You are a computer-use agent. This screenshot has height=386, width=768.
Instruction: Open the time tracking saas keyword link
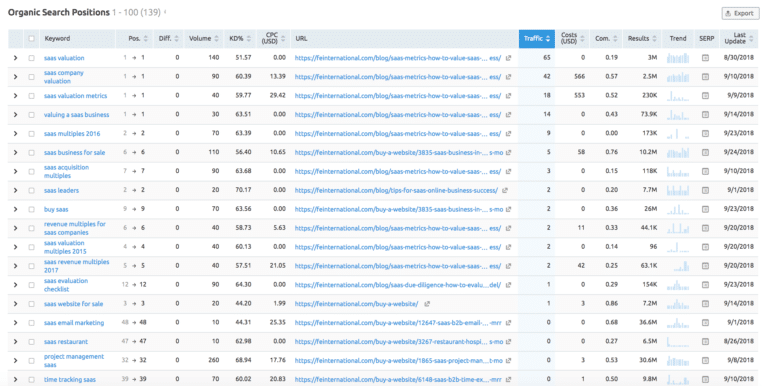click(x=70, y=380)
